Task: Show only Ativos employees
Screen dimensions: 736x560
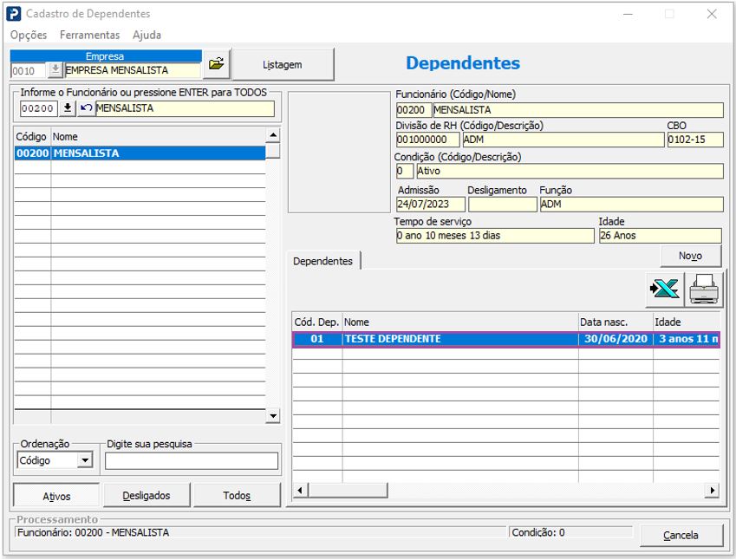Action: tap(56, 496)
